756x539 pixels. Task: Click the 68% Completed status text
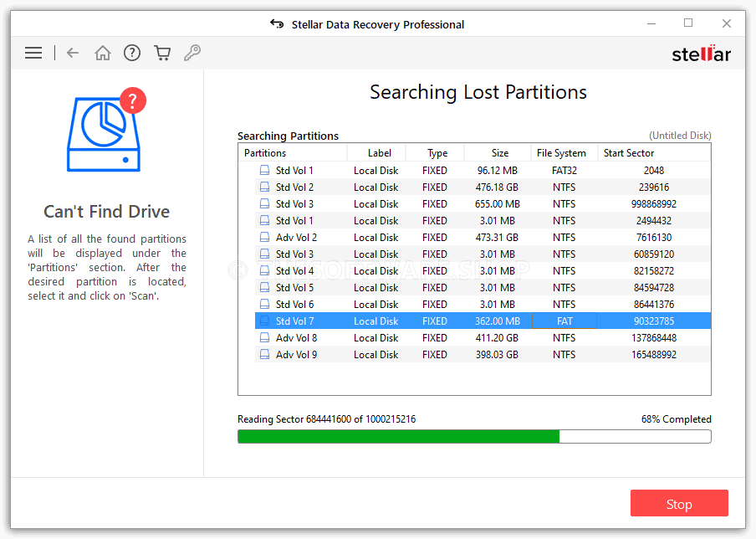tap(676, 418)
